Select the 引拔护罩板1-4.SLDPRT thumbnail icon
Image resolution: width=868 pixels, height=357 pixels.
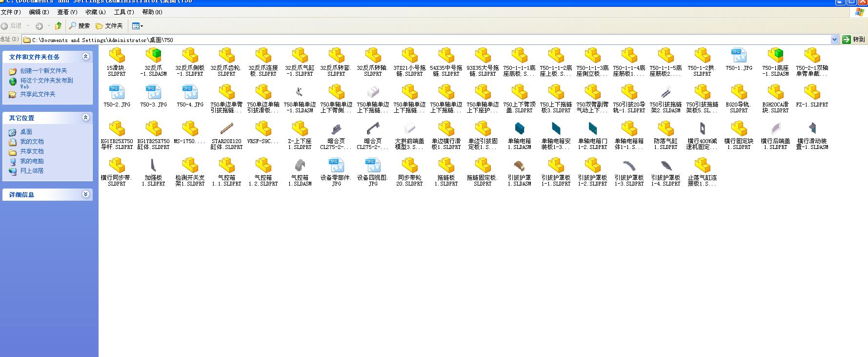pos(666,165)
